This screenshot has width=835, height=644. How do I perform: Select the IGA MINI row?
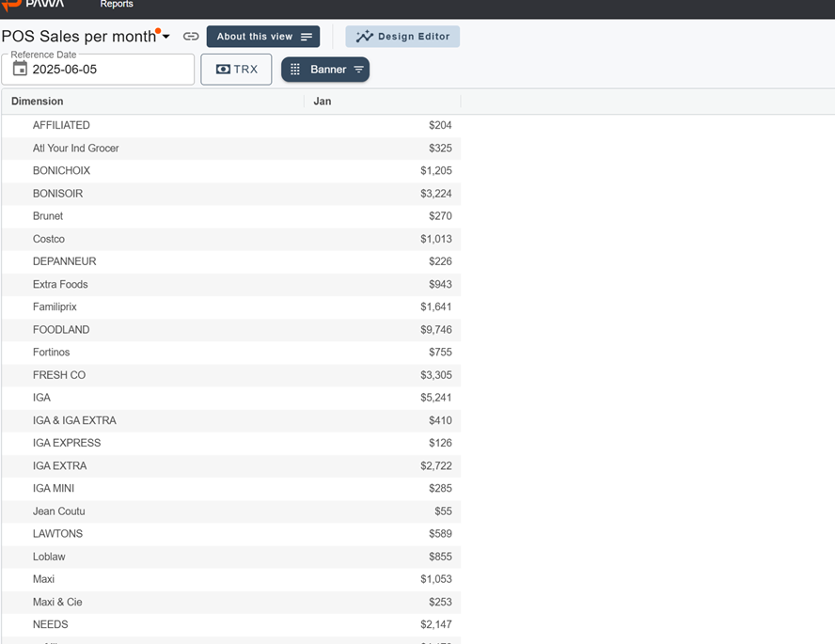click(x=231, y=488)
